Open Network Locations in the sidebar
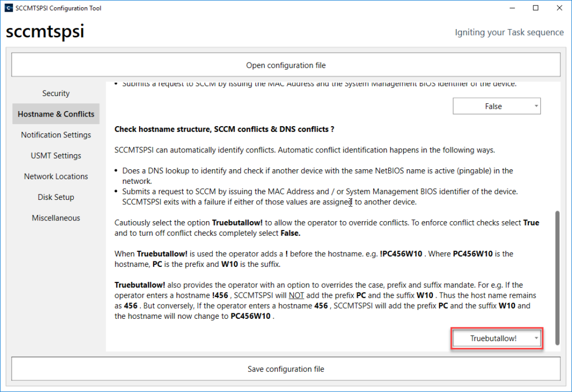 tap(56, 176)
